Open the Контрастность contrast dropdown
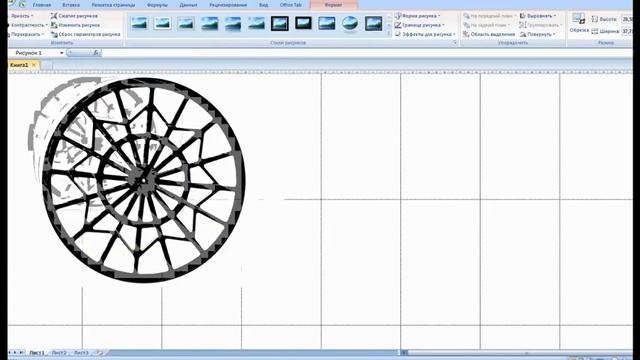The image size is (640, 360). pyautogui.click(x=28, y=25)
